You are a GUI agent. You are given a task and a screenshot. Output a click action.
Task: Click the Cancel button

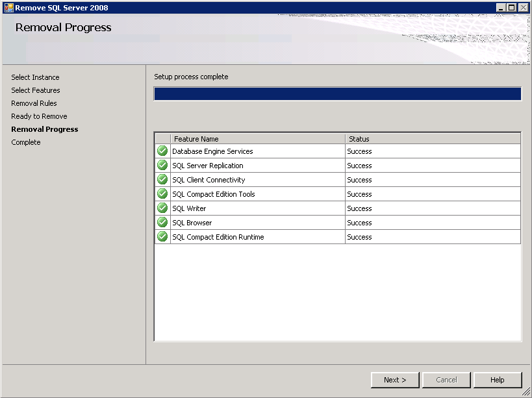tap(446, 380)
